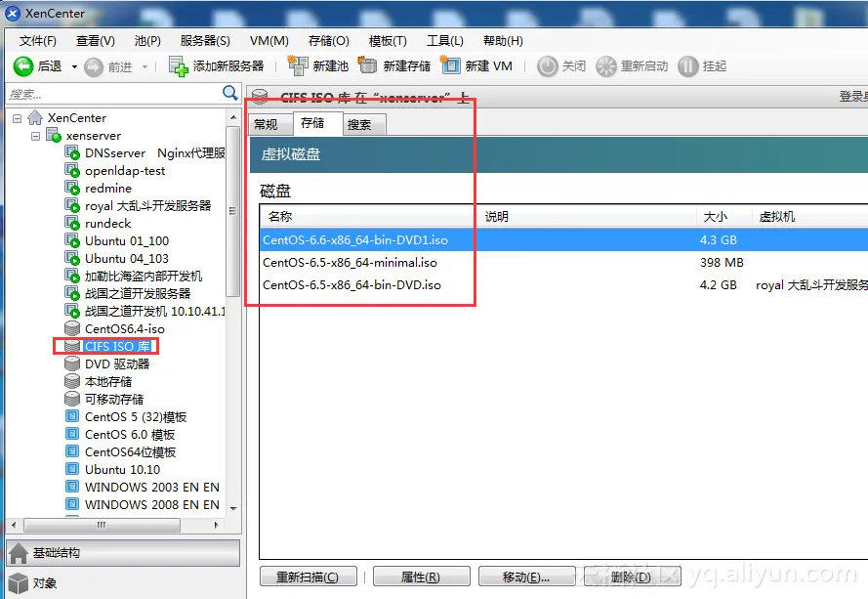This screenshot has width=868, height=599.
Task: Click the Forward arrow icon
Action: (94, 67)
